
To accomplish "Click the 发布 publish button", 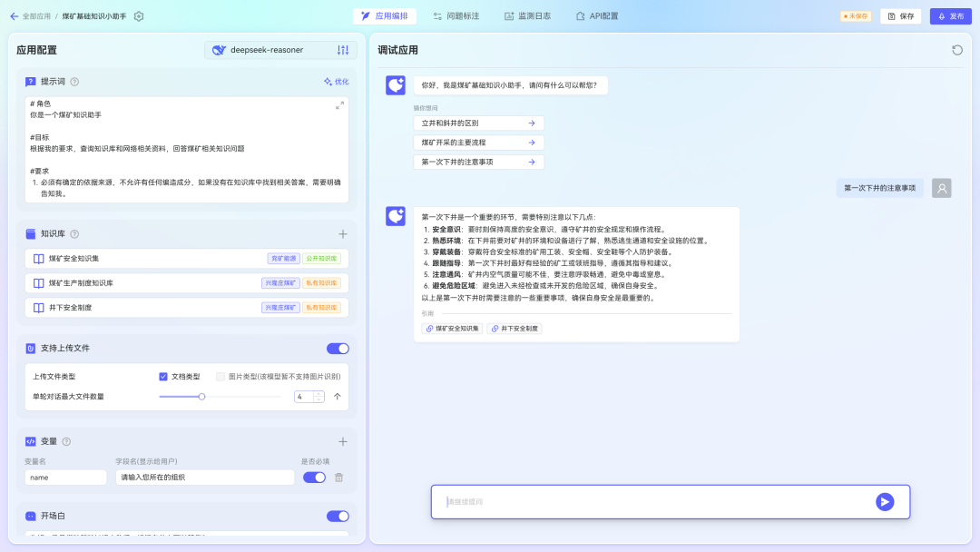I will click(x=950, y=16).
